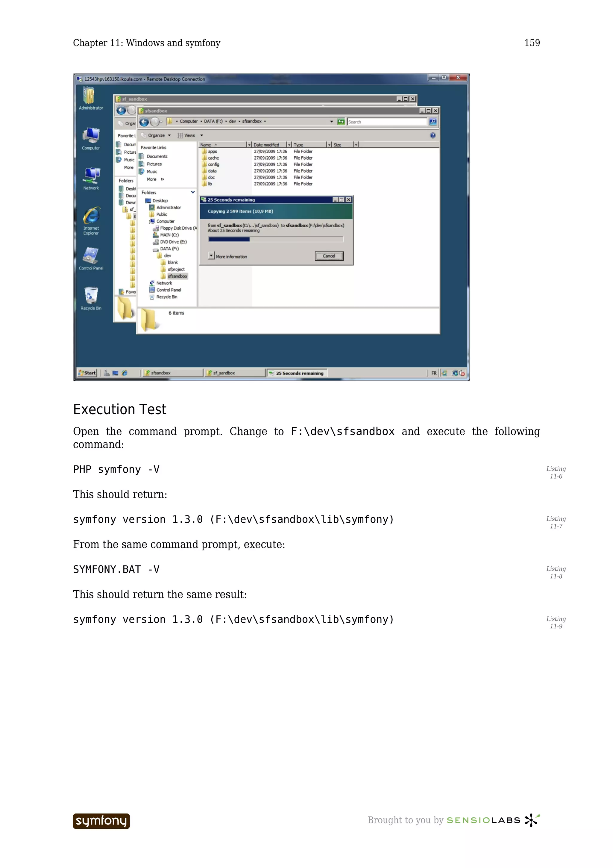Select the lib folder
613x868 pixels.
(x=207, y=184)
